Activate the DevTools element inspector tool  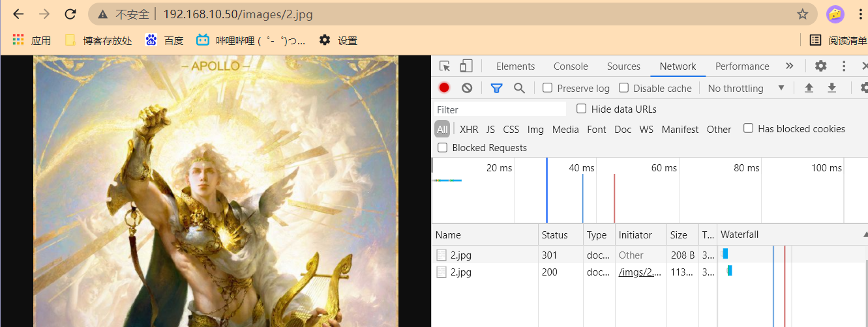[x=445, y=66]
